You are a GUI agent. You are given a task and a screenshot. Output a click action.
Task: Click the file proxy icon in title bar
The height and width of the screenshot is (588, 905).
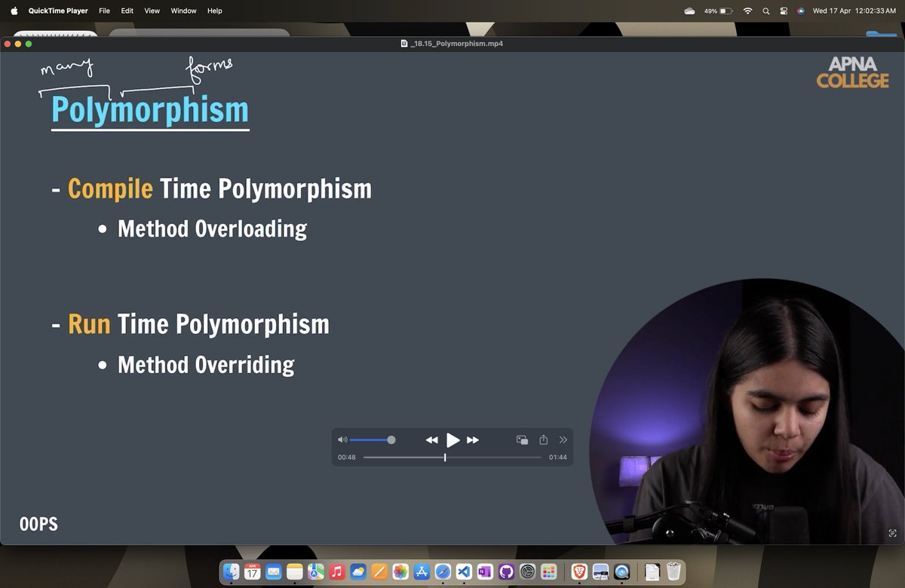tap(404, 44)
